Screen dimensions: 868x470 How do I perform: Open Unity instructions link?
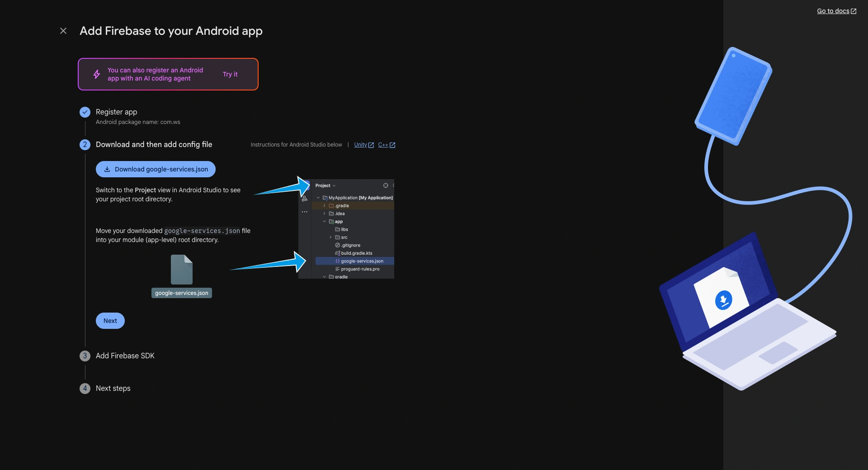coord(364,145)
